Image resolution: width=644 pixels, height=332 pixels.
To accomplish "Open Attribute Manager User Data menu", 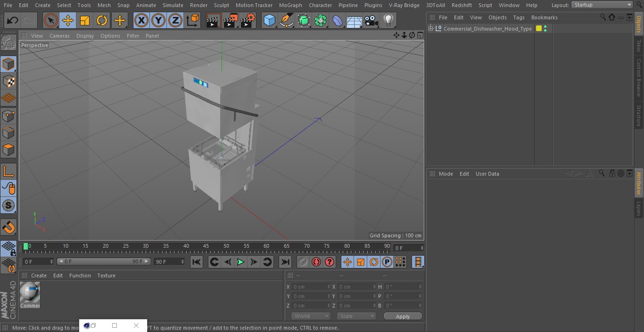I will pos(487,174).
